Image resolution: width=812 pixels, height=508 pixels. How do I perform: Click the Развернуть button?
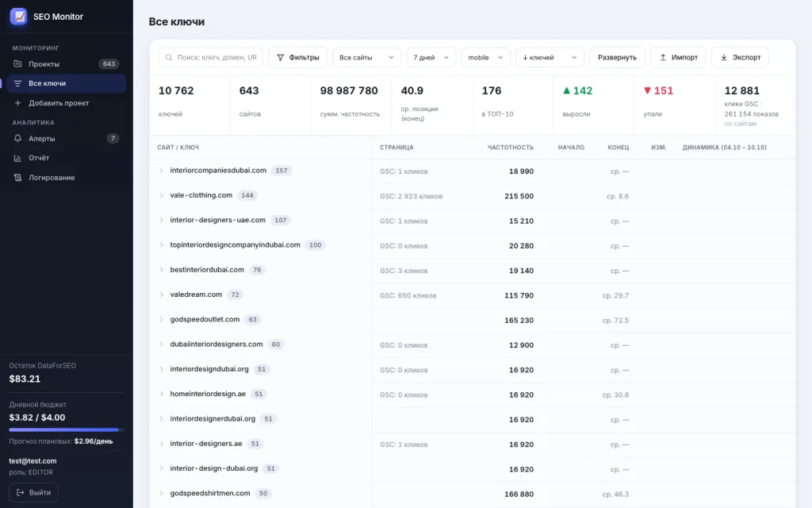point(617,57)
